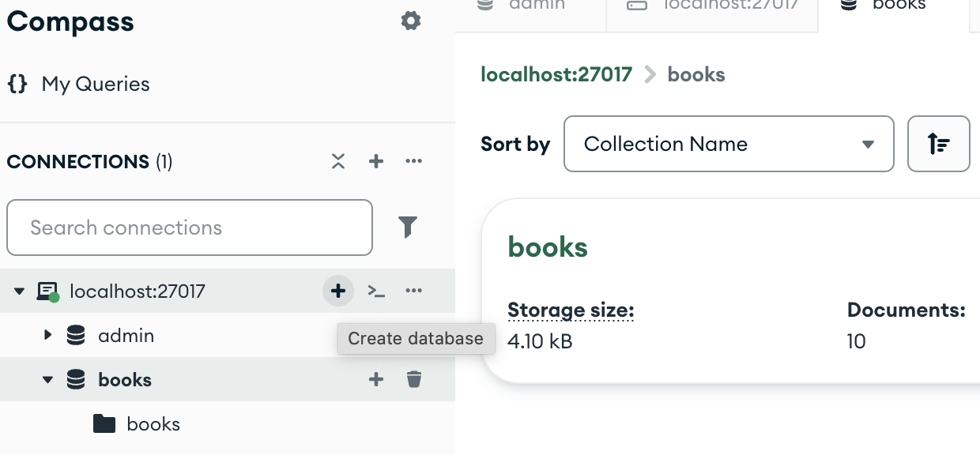The height and width of the screenshot is (455, 980).
Task: Open Compass settings gear icon
Action: click(x=411, y=21)
